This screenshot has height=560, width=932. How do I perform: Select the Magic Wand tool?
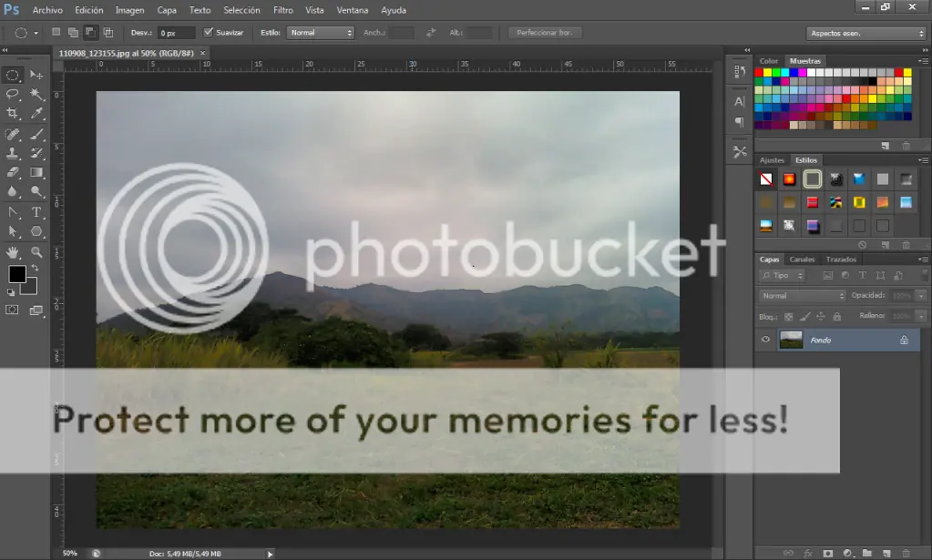(x=36, y=94)
